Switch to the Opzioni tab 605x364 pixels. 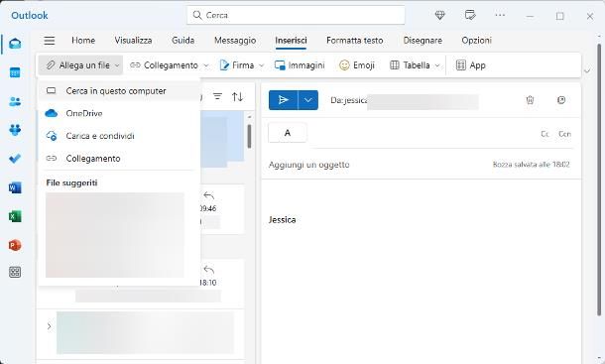[476, 40]
